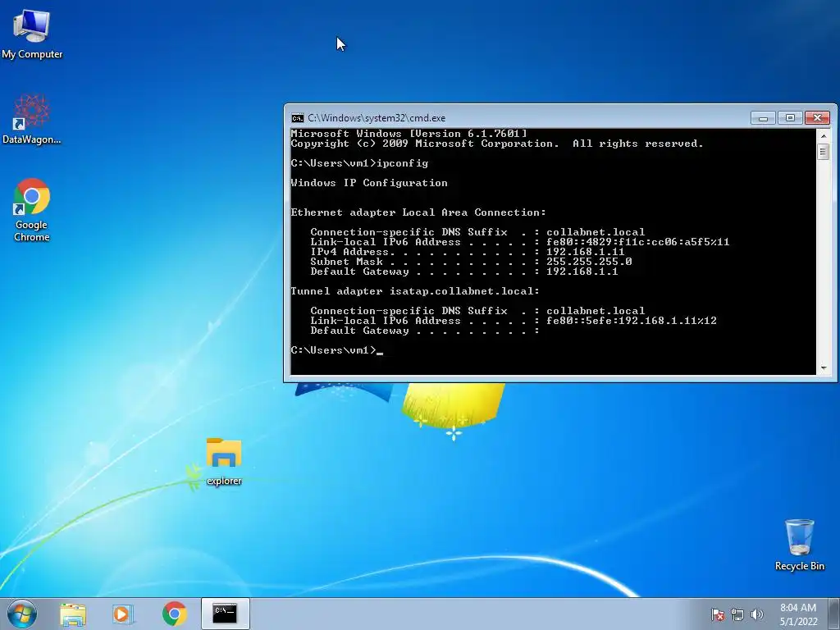This screenshot has height=630, width=840.
Task: Click the cmd.exe window title text
Action: [377, 118]
